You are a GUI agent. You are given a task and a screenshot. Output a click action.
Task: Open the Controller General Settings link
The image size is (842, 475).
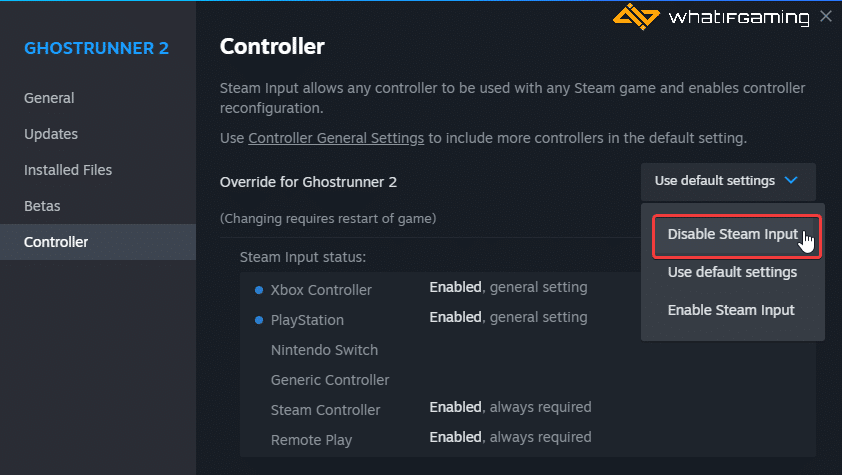coord(336,138)
